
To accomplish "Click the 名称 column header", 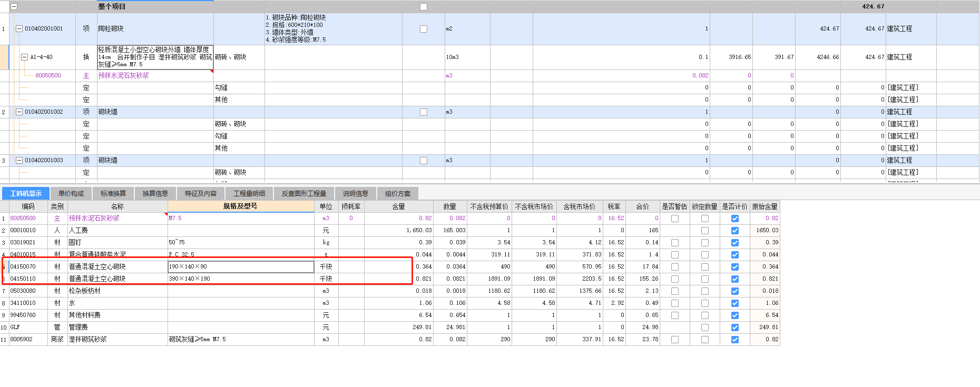I will coord(117,206).
